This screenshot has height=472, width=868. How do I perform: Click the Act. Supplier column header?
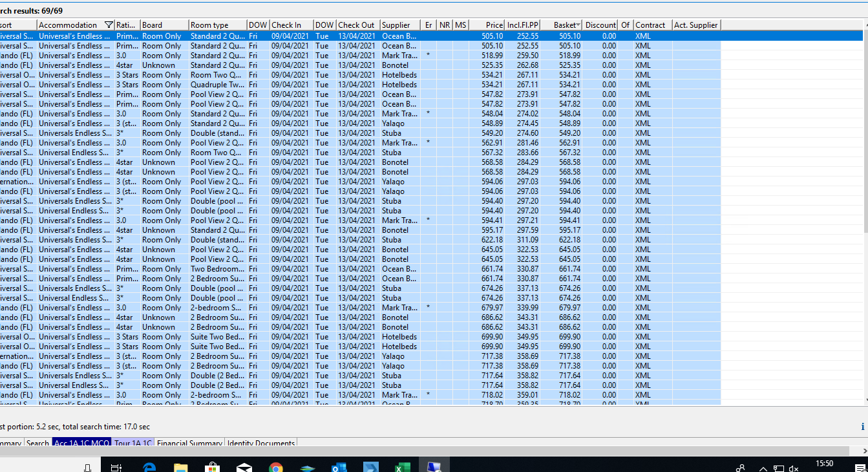[x=696, y=25]
